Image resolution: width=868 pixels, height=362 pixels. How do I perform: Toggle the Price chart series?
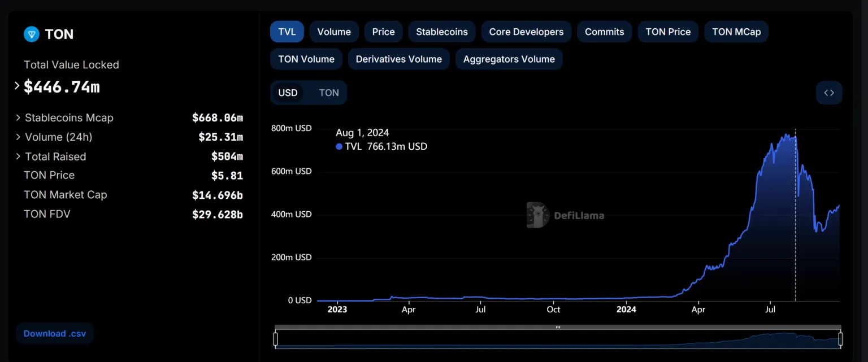click(384, 32)
